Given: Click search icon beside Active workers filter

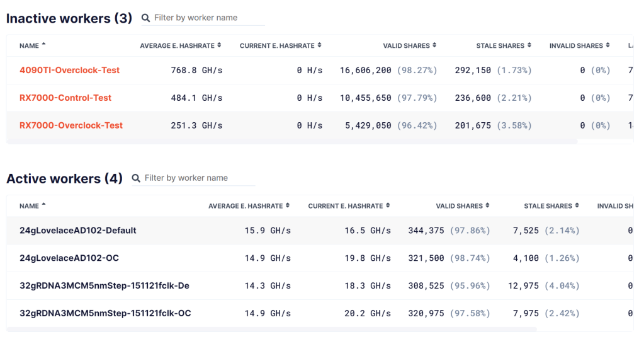Looking at the screenshot, I should click(x=136, y=178).
